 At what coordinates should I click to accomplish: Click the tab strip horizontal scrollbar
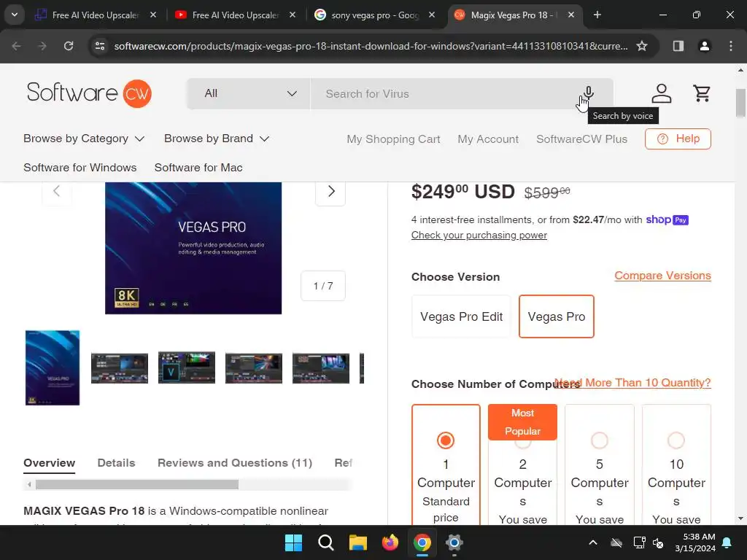[x=137, y=485]
